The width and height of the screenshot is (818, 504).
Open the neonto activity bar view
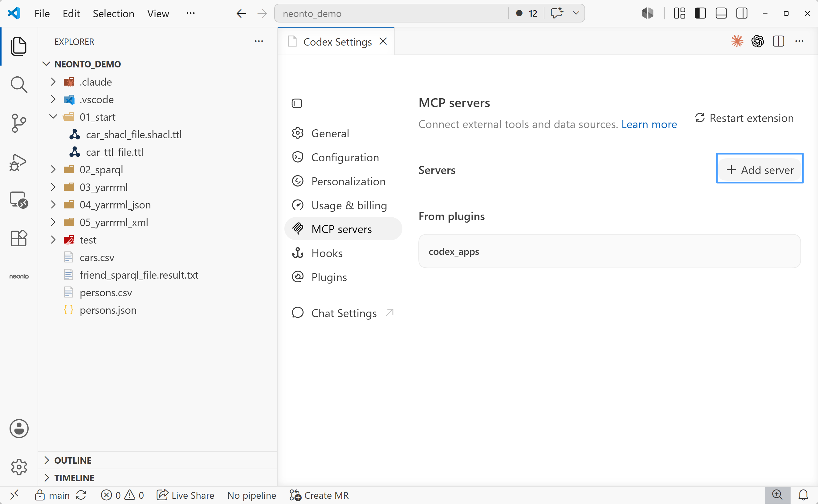(19, 276)
